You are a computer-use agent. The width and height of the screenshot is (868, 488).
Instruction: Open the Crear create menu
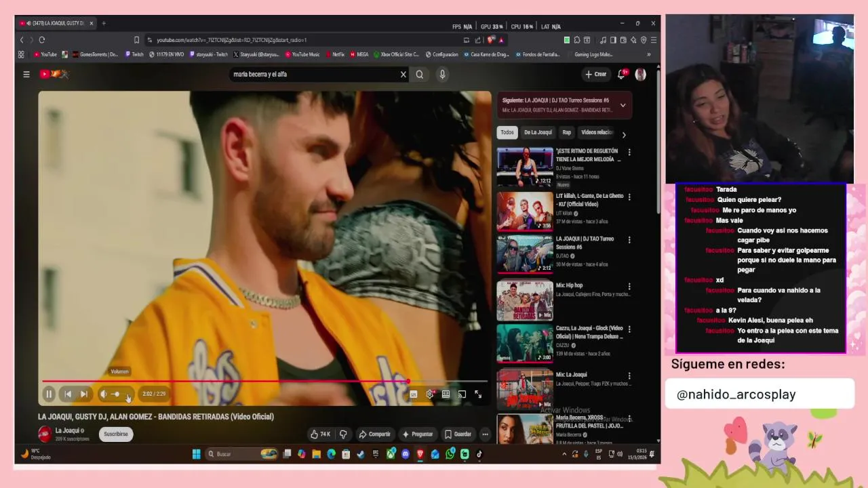[x=595, y=75]
